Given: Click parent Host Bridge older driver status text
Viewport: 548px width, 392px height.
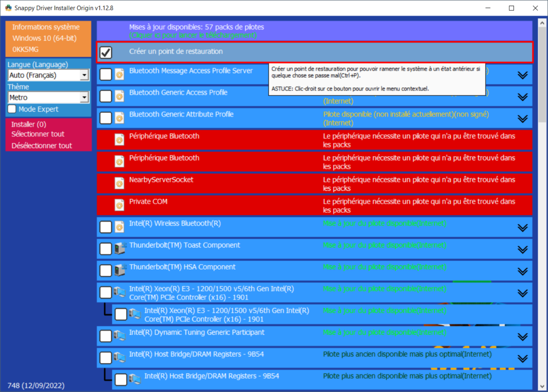Looking at the screenshot, I should [x=407, y=354].
